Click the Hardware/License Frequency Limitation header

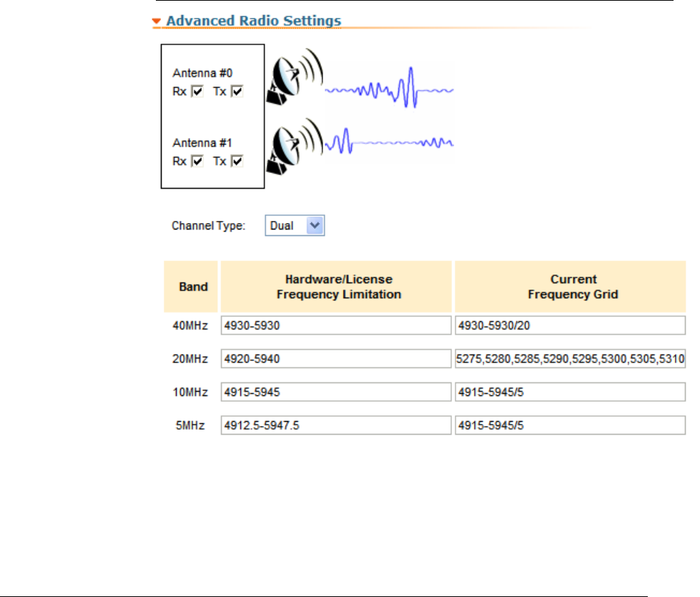336,287
